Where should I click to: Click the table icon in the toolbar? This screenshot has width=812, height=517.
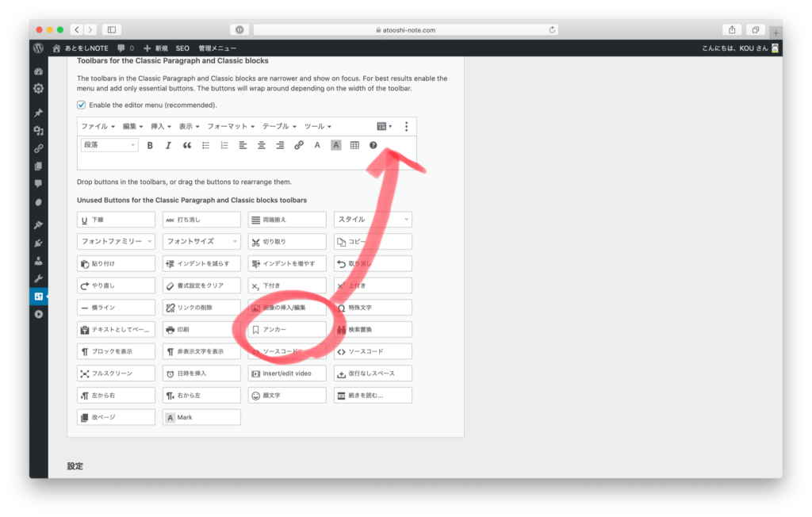(354, 145)
